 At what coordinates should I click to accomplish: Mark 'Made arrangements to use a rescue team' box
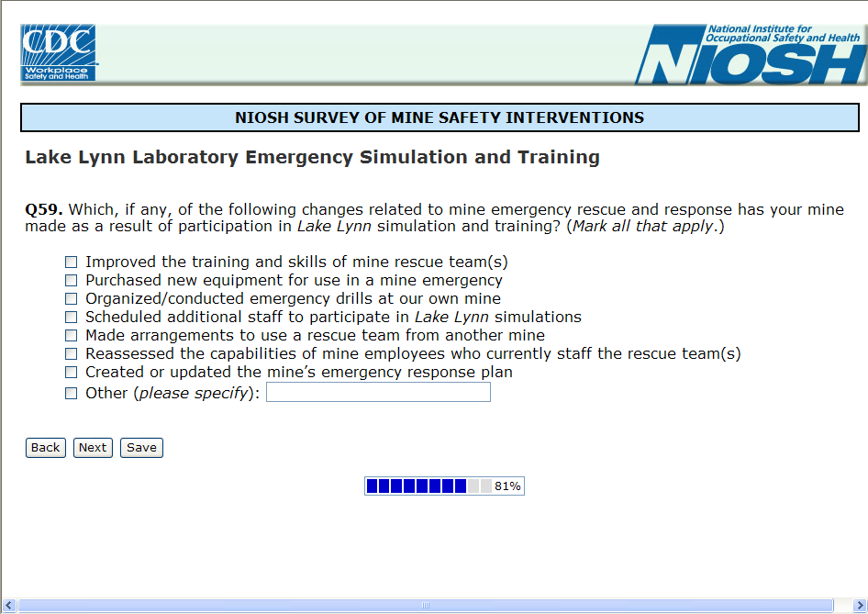71,336
